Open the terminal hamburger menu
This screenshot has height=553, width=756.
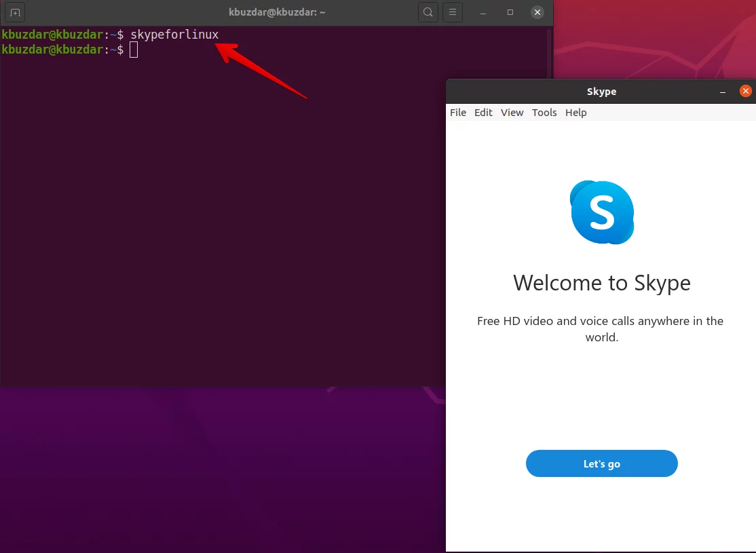pos(452,12)
